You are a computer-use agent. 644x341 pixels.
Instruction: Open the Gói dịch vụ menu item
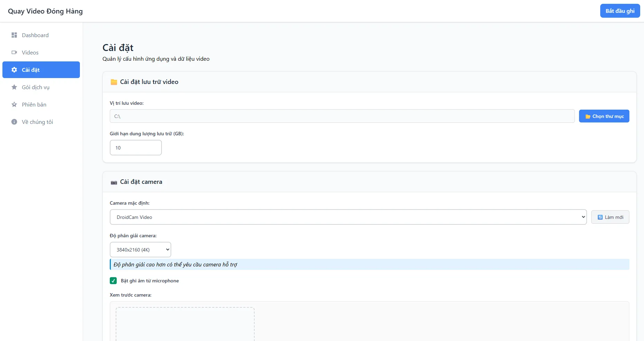coord(41,87)
